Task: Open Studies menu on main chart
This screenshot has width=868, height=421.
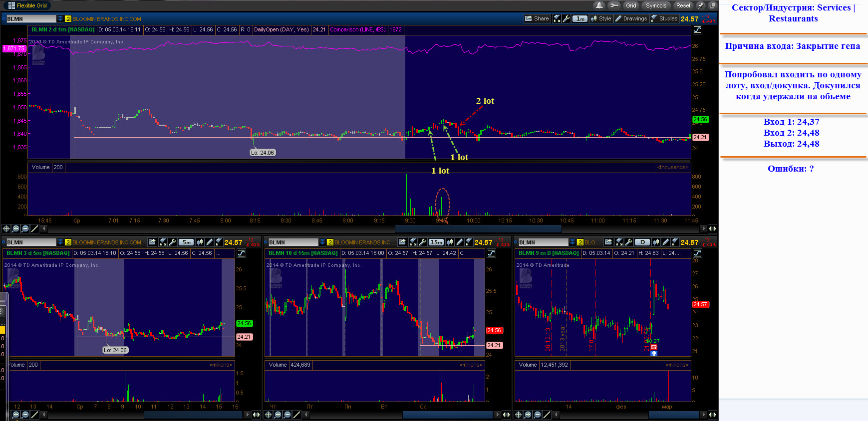Action: coord(664,18)
